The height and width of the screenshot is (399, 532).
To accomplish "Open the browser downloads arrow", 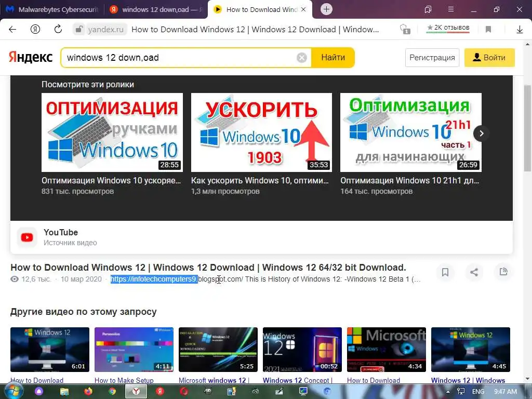I will click(x=520, y=30).
